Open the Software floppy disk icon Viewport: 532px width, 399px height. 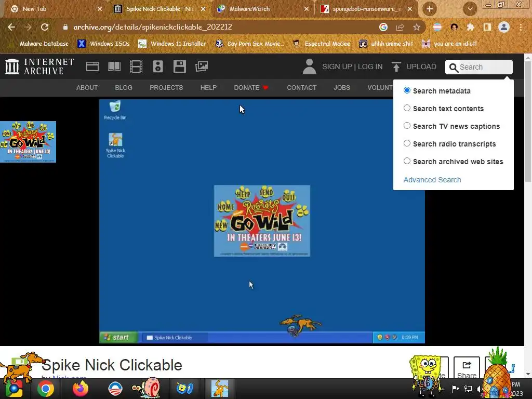tap(179, 66)
